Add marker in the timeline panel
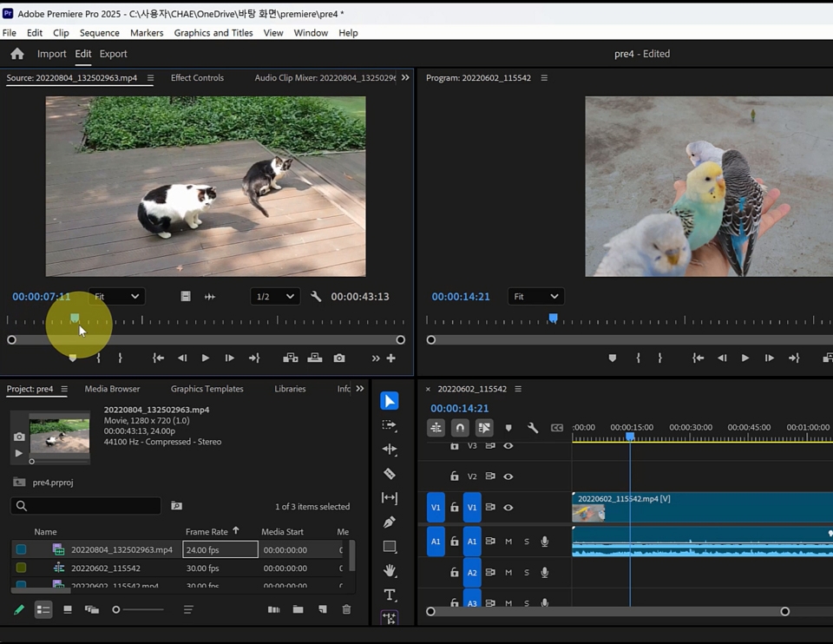Screen dimensions: 833x644 coord(508,428)
